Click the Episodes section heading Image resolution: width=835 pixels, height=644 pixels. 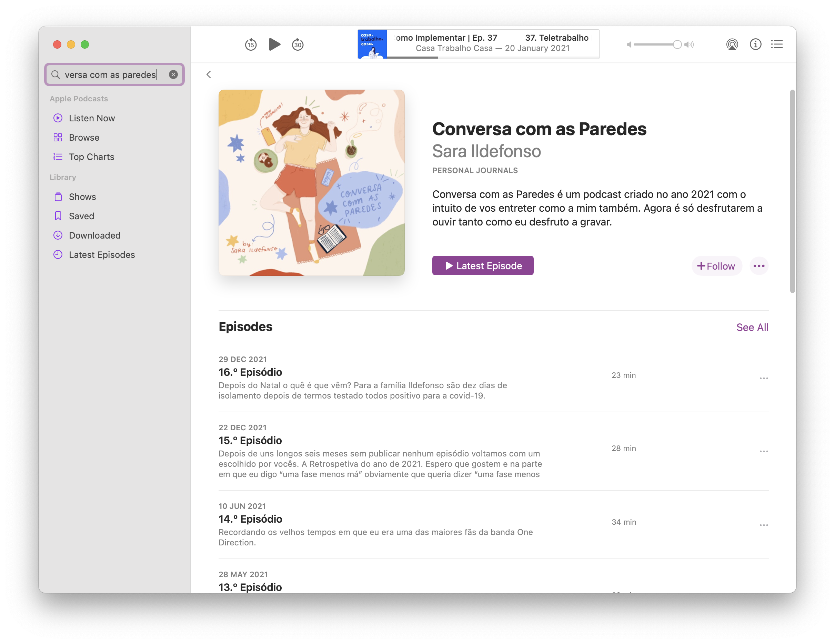pyautogui.click(x=245, y=326)
